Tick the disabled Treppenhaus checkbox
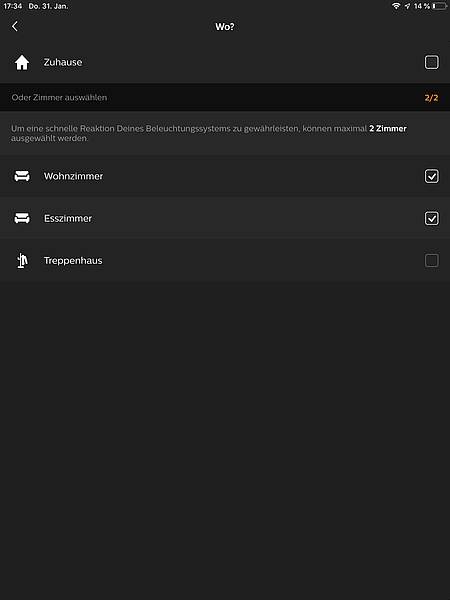The height and width of the screenshot is (600, 450). (432, 260)
